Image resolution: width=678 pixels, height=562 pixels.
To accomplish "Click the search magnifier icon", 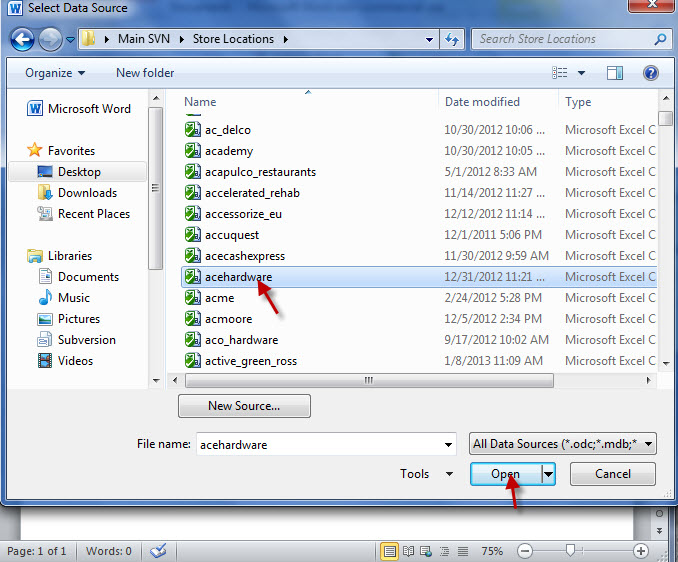I will click(x=660, y=39).
